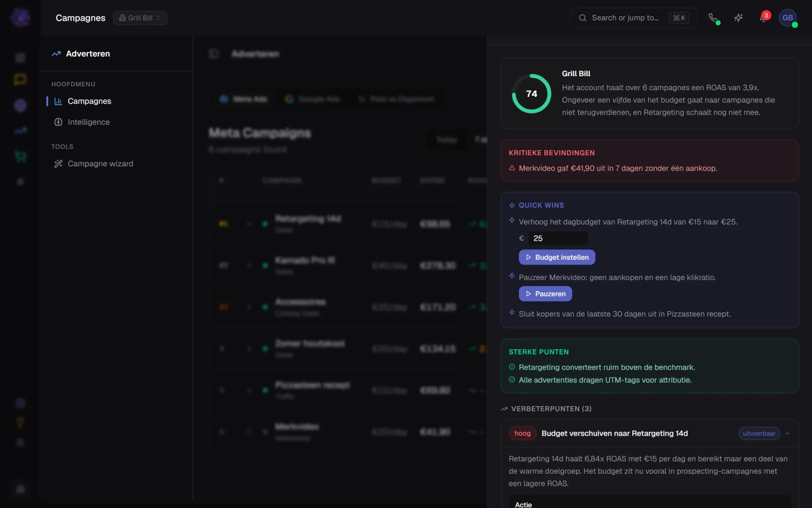812x508 pixels.
Task: Click the magic wand icon for Campagne wizard
Action: point(58,163)
